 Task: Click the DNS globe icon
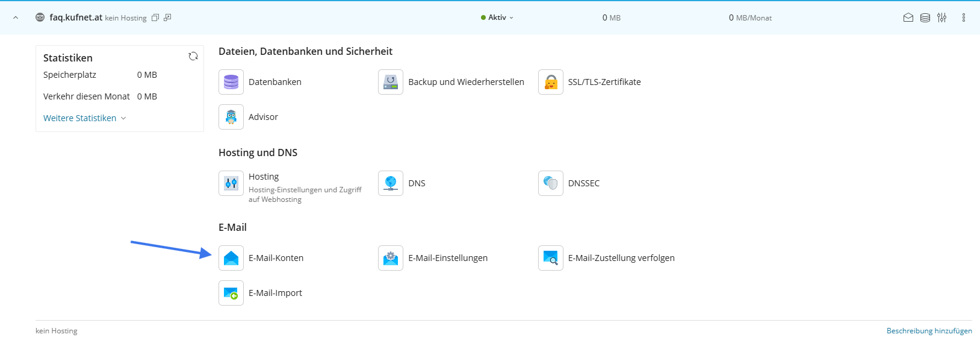tap(391, 183)
